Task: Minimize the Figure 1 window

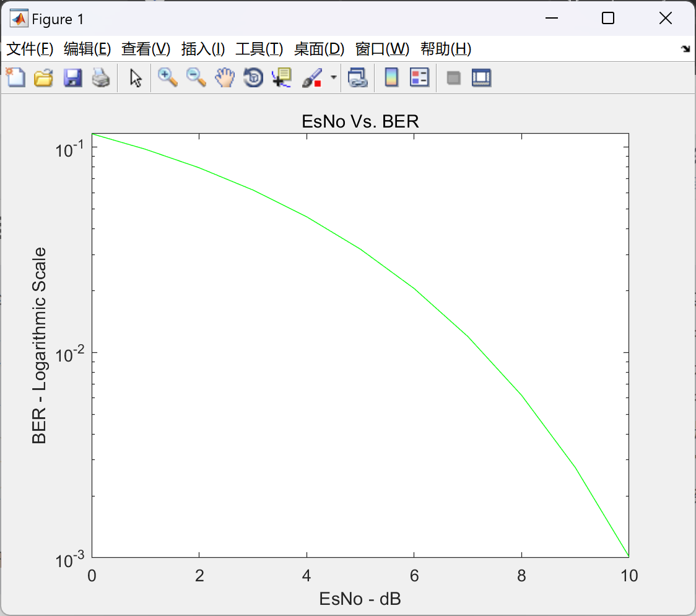Action: (x=551, y=18)
